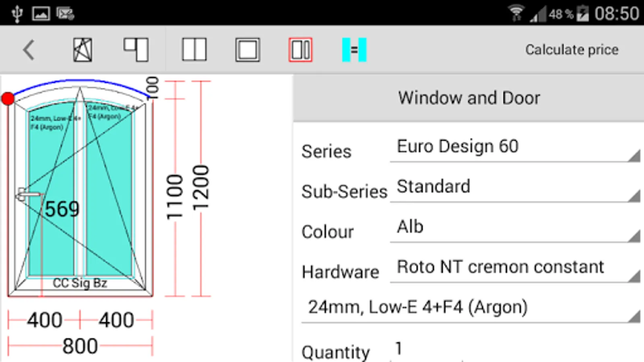Tap the Wi-Fi status icon

(x=516, y=13)
